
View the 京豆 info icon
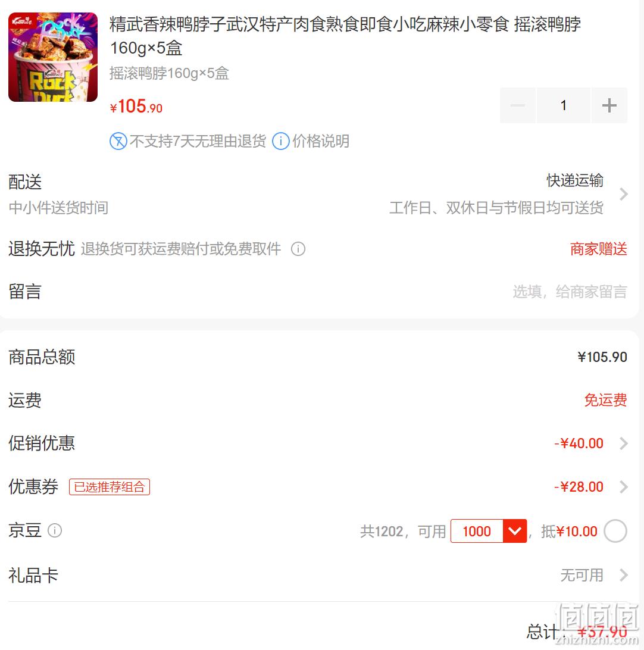pyautogui.click(x=55, y=530)
